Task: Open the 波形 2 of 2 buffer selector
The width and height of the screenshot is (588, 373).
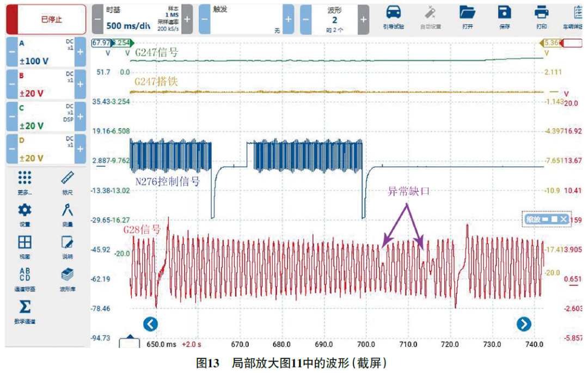Action: point(334,19)
